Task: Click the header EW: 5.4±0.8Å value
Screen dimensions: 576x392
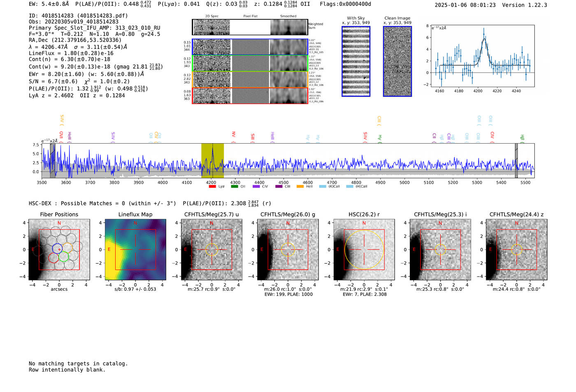Action: click(49, 4)
